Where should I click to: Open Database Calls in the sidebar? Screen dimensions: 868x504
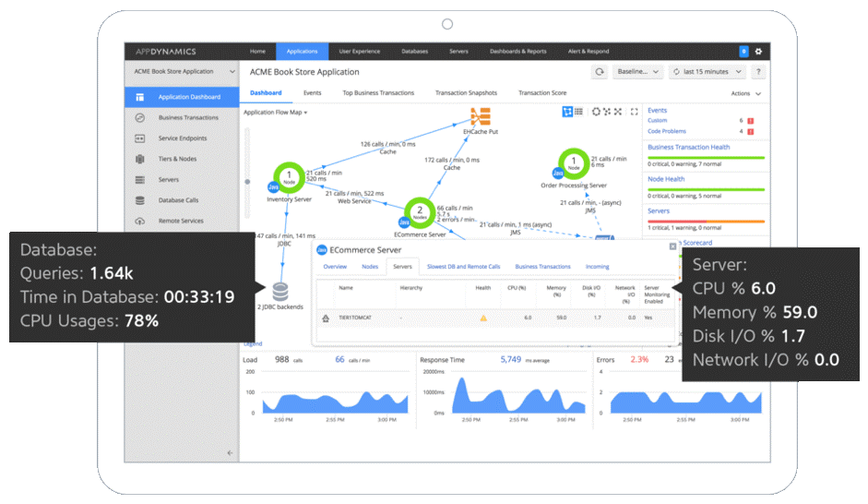182,200
